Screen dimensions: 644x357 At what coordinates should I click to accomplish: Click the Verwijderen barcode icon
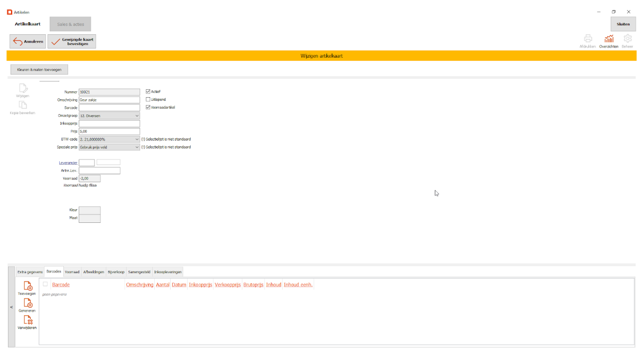tap(29, 321)
